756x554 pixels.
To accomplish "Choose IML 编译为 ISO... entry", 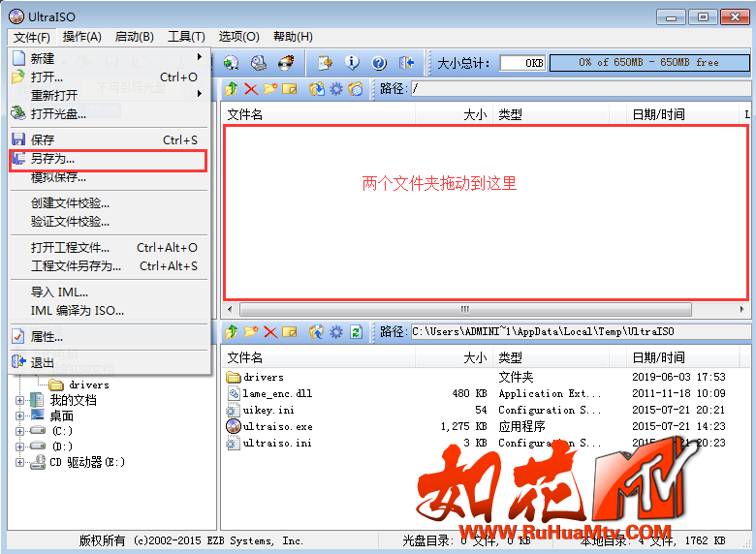I will [x=109, y=310].
